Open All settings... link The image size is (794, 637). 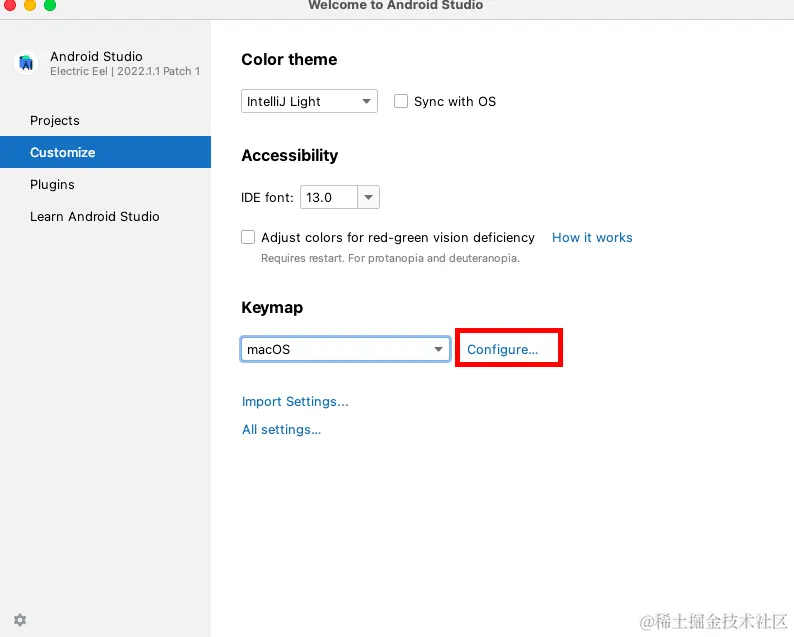click(282, 429)
